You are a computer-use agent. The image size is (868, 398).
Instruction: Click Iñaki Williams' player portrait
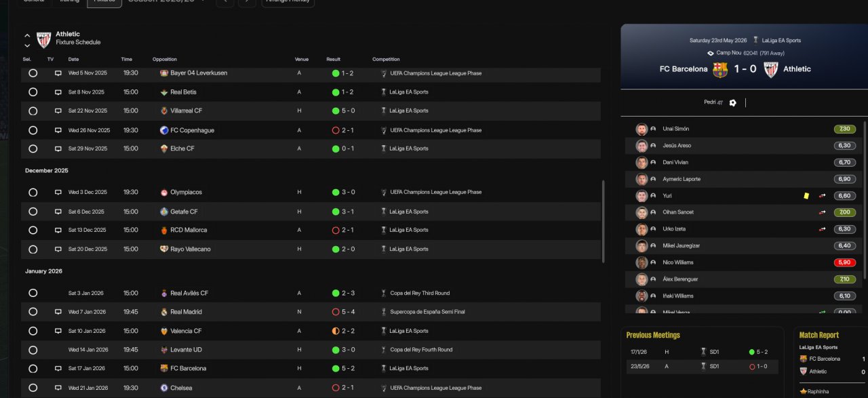[x=642, y=296]
